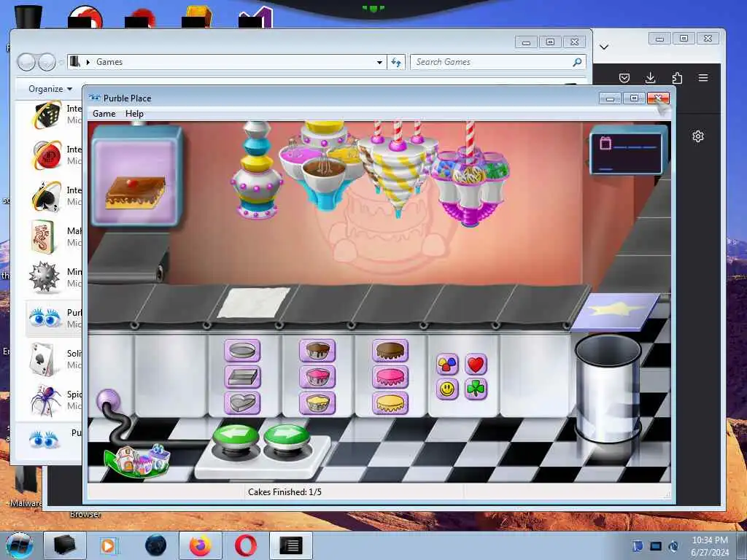The image size is (747, 560).
Task: Return to Purble Place village icon
Action: point(138,459)
